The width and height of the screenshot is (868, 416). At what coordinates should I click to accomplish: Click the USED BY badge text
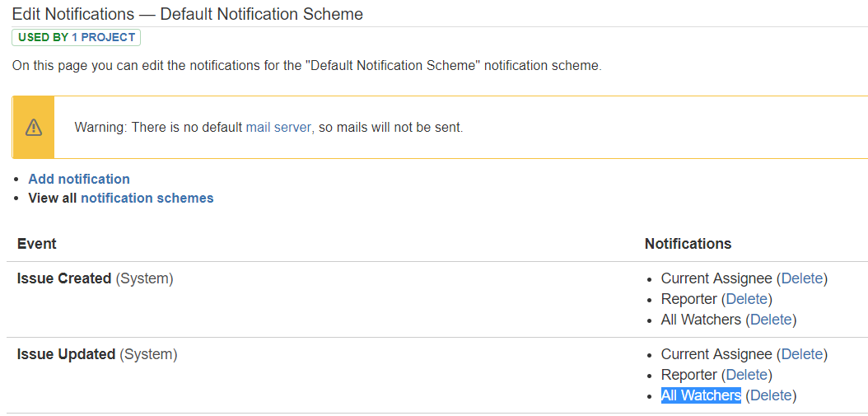click(44, 38)
